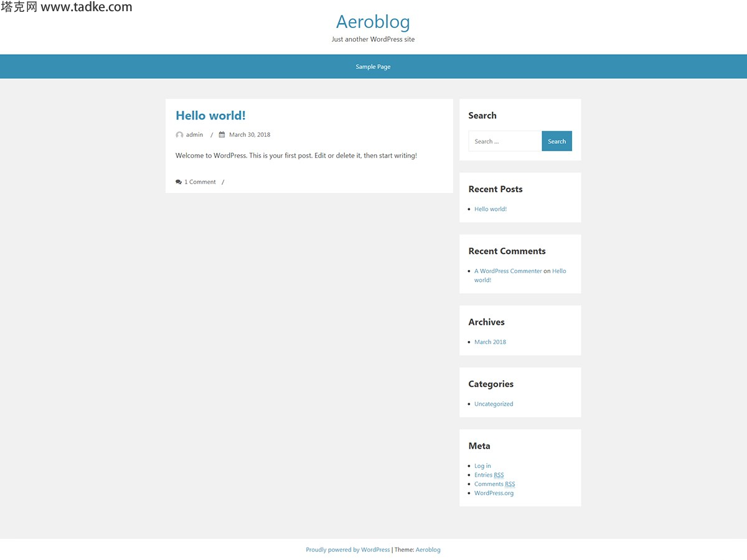This screenshot has width=747, height=560.
Task: Click the Aeroblog site title
Action: (373, 22)
